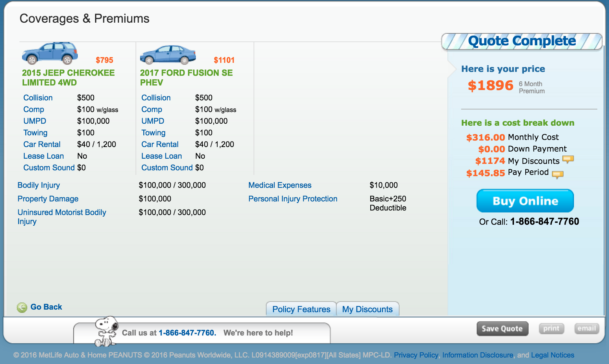Open the Legal Notices link

(552, 355)
